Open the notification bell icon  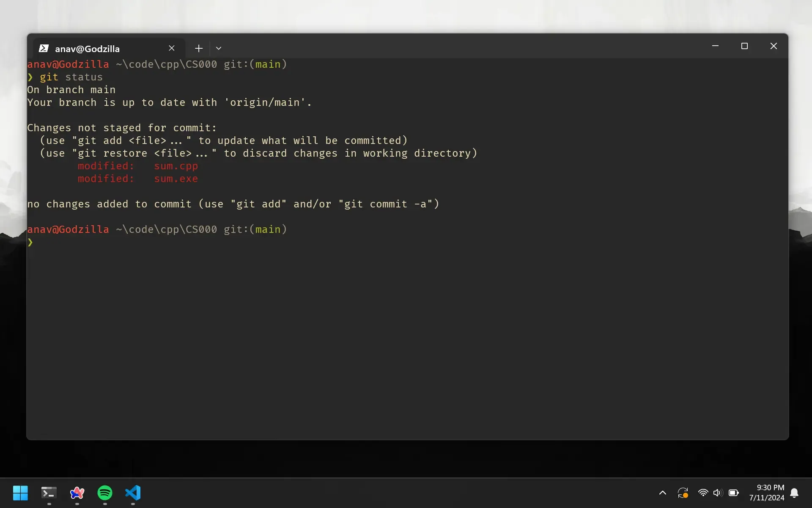794,493
